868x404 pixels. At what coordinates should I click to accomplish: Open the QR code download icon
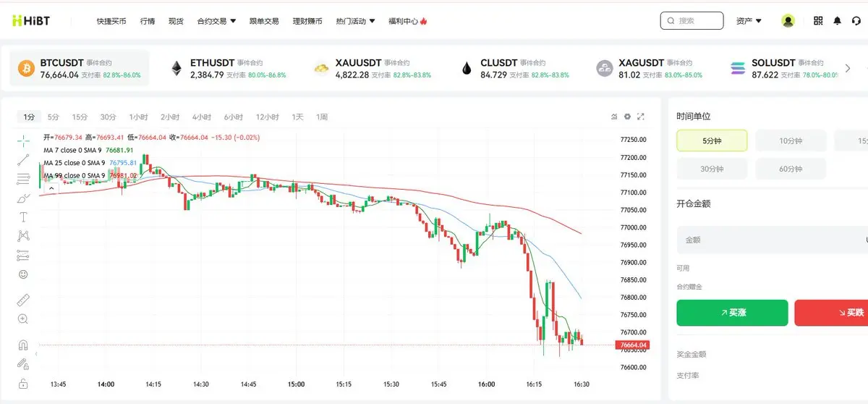click(x=818, y=21)
